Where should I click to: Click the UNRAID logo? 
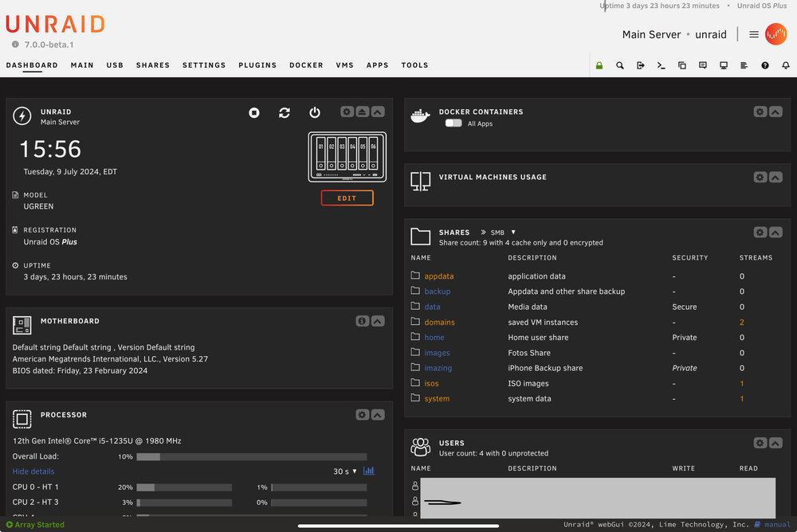tap(56, 25)
